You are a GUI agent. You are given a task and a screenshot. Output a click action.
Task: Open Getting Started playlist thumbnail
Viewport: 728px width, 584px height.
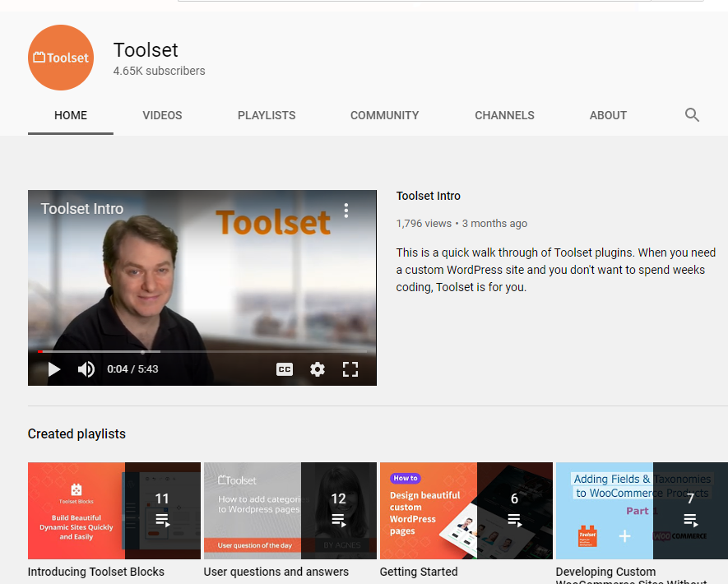[466, 511]
